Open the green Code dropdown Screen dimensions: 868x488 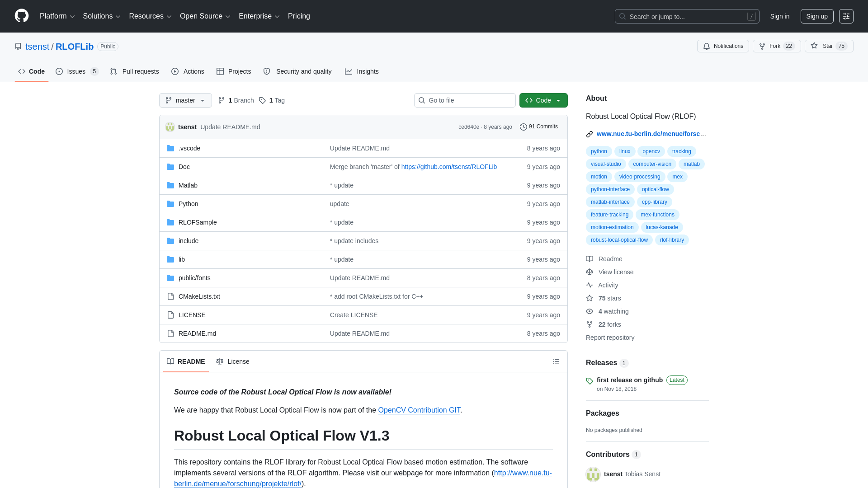(543, 100)
